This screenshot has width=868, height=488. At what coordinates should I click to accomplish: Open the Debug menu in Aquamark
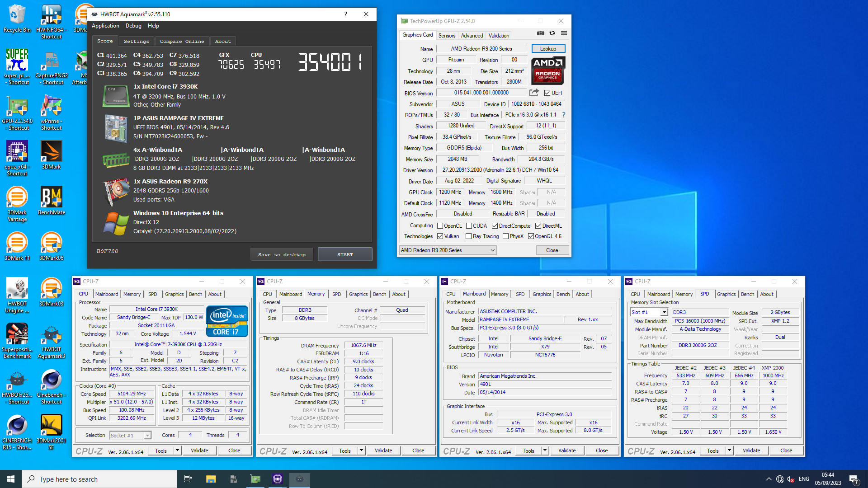[x=133, y=26]
